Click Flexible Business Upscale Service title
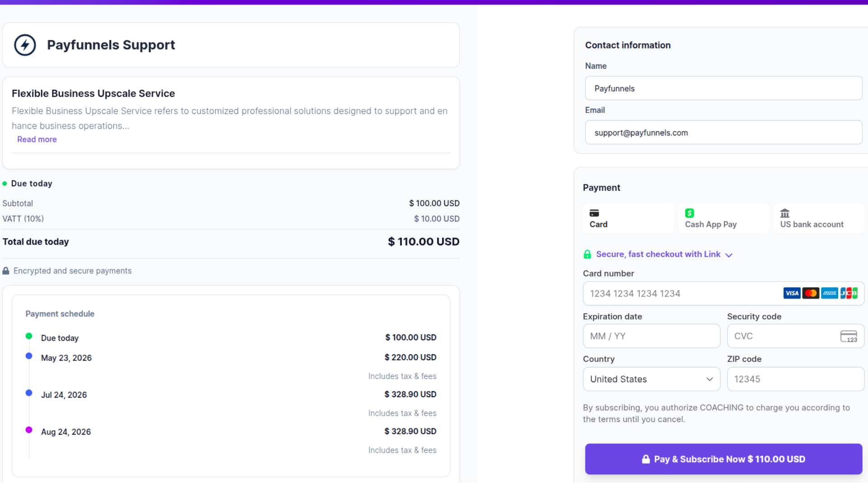868x488 pixels. pos(93,94)
